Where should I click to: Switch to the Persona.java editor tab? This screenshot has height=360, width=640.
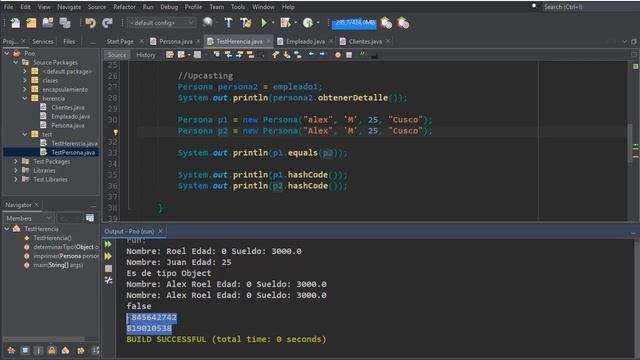pyautogui.click(x=176, y=41)
